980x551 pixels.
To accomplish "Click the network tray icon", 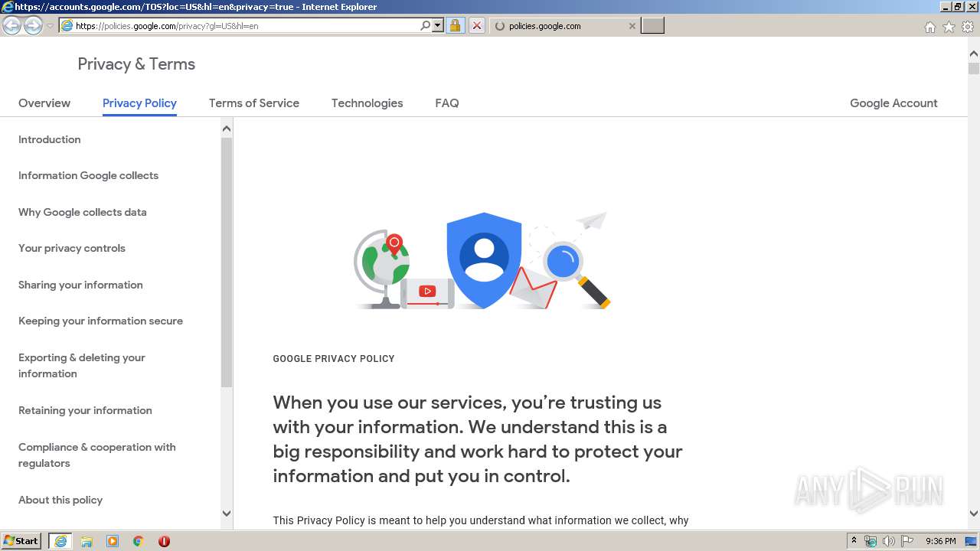I will point(871,541).
